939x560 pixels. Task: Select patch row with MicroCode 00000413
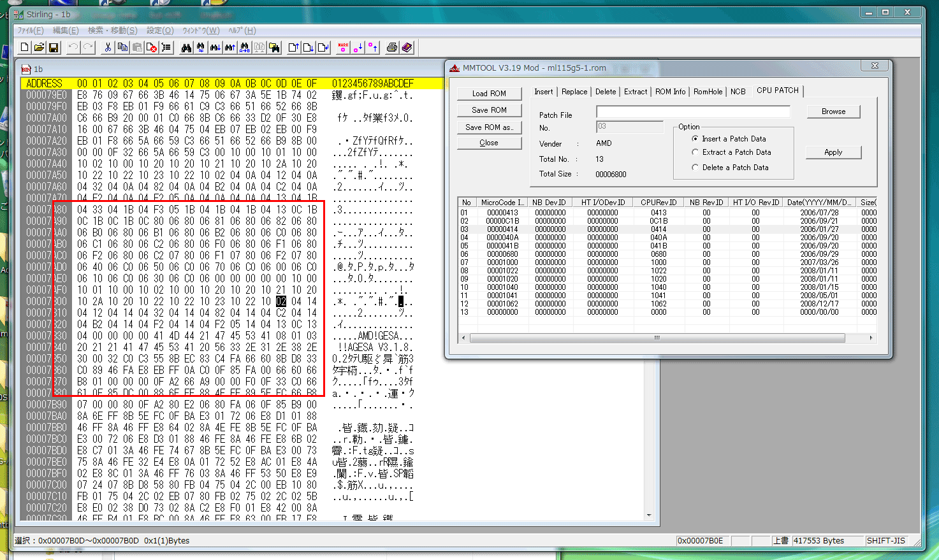(667, 213)
